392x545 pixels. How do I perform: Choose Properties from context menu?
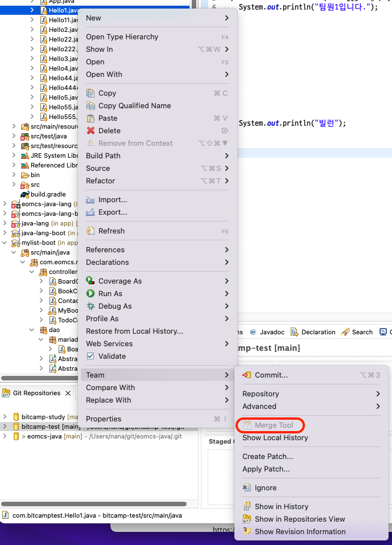[158, 419]
